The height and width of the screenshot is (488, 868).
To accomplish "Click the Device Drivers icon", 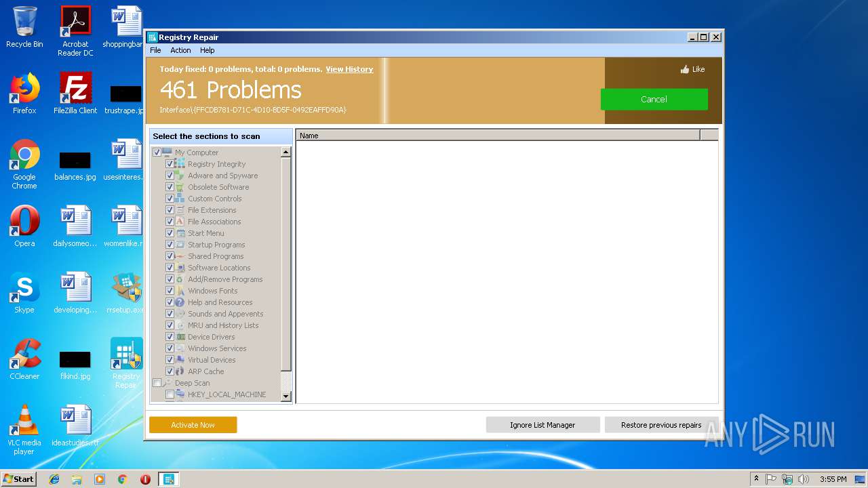I will (x=180, y=337).
